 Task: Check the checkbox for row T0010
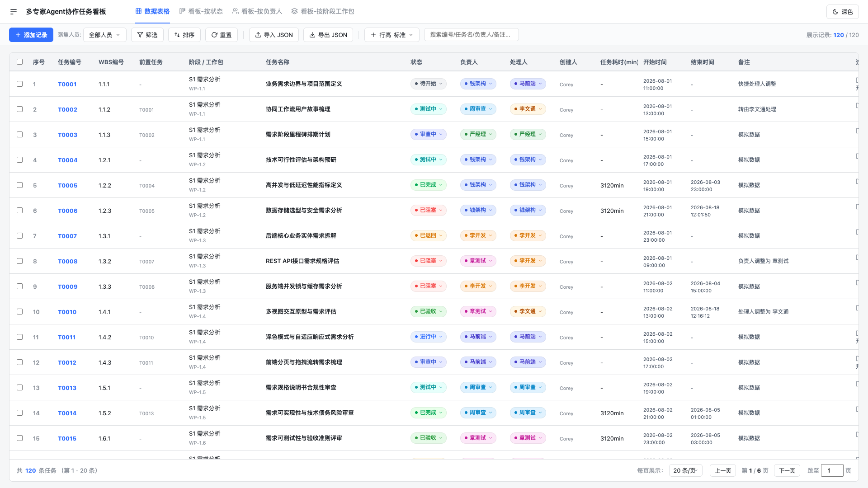(19, 312)
